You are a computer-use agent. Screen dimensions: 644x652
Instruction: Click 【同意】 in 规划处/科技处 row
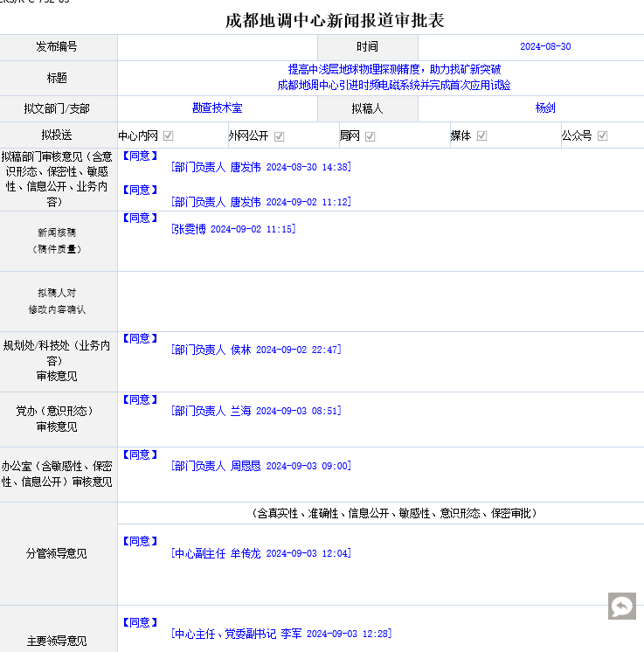[x=140, y=338]
